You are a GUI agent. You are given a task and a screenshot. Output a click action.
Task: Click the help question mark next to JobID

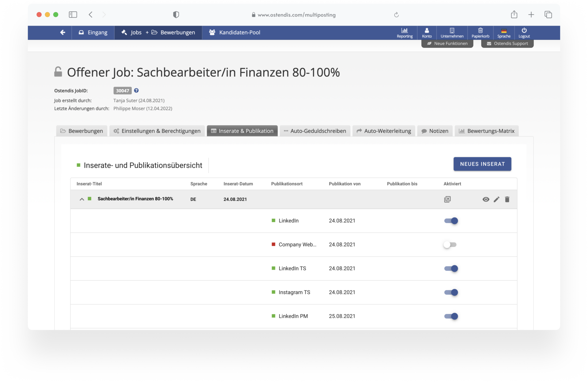[136, 90]
